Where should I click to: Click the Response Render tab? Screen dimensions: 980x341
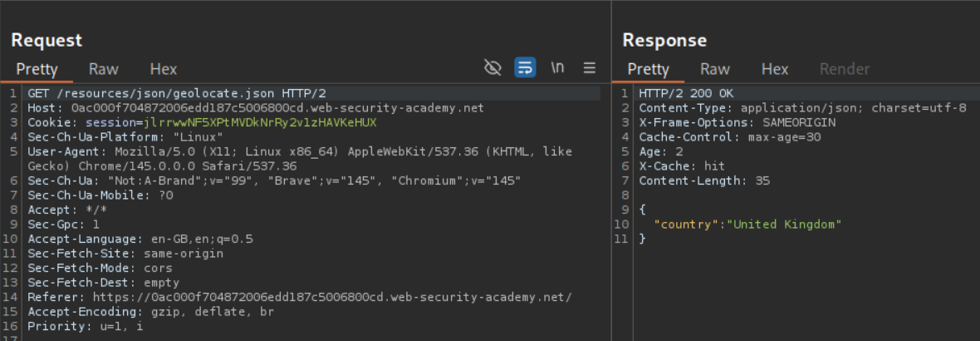point(845,69)
